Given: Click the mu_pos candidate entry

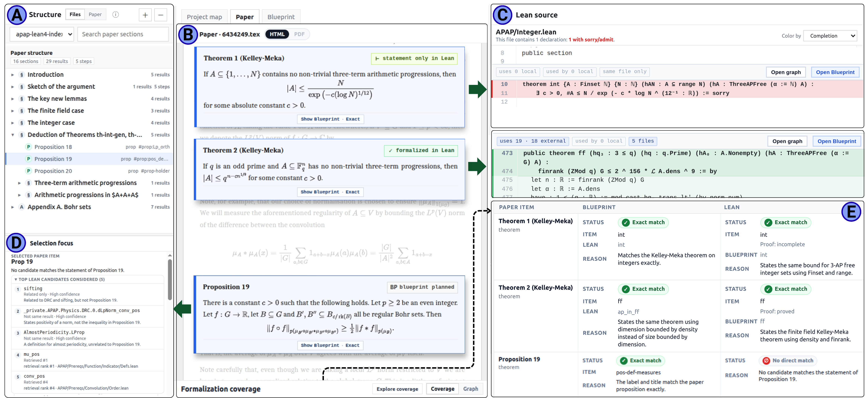Looking at the screenshot, I should click(x=88, y=360).
